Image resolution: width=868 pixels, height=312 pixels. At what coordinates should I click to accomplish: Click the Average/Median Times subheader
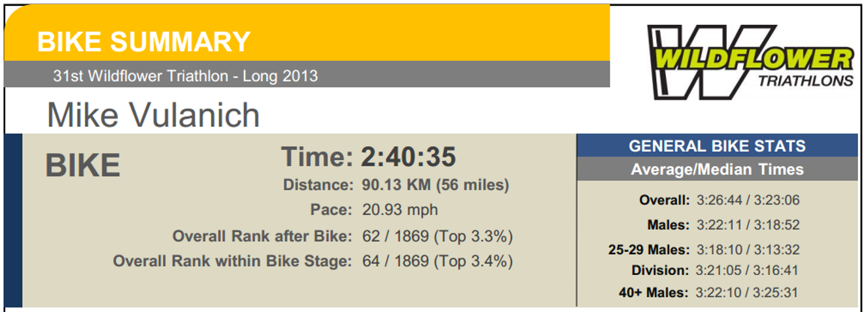click(x=717, y=169)
